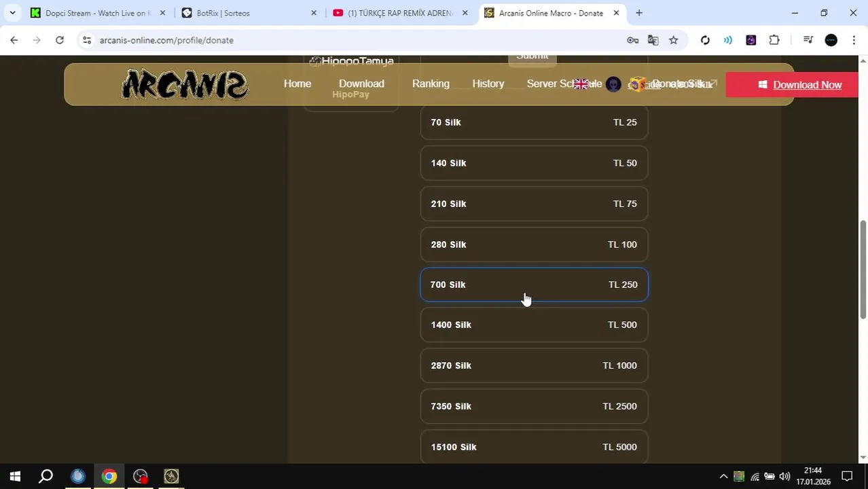Open the History nav link

pyautogui.click(x=488, y=84)
